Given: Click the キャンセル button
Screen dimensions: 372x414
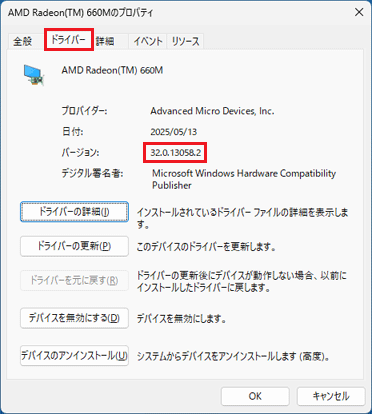Looking at the screenshot, I should 331,396.
